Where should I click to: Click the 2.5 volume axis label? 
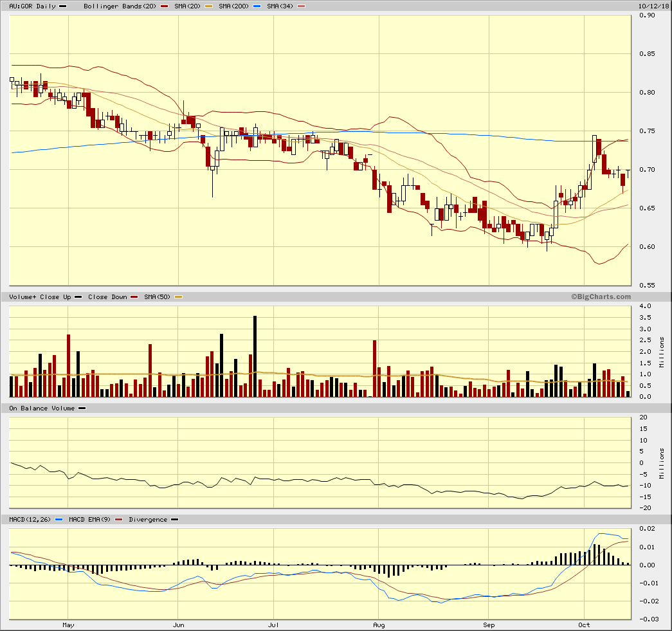point(645,340)
